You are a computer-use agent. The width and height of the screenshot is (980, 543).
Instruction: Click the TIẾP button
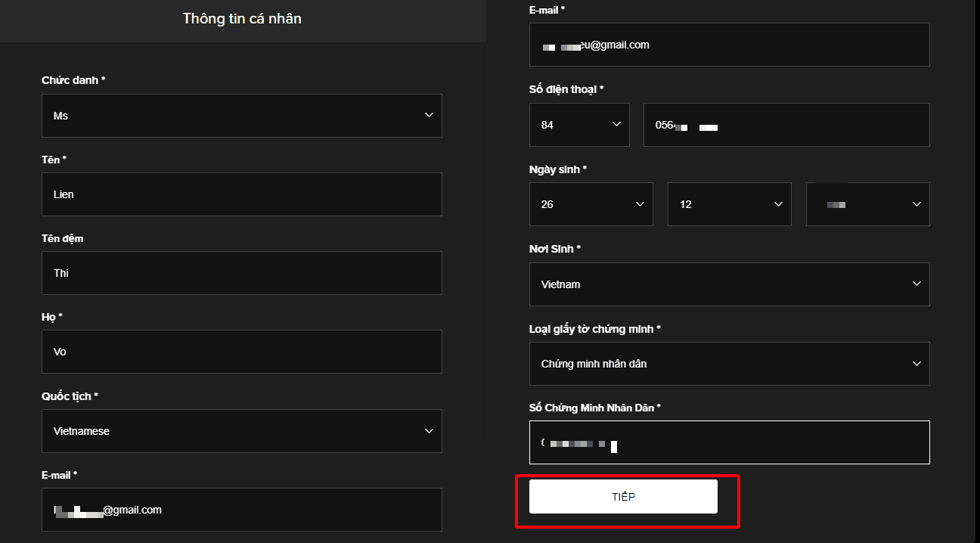pyautogui.click(x=623, y=497)
